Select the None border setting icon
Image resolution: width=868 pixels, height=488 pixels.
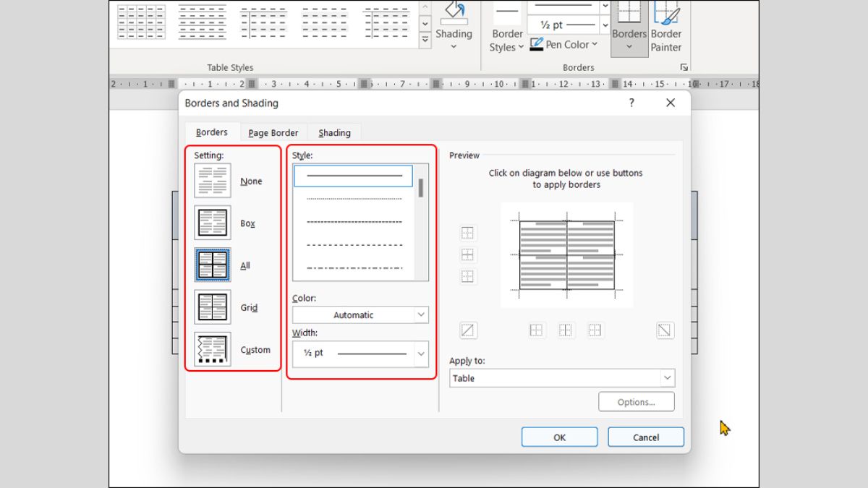click(213, 181)
